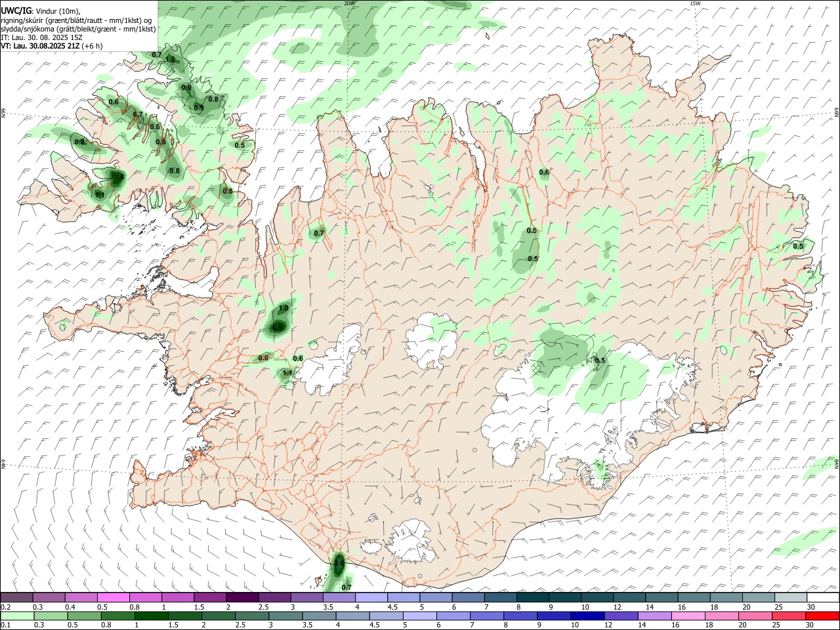Click the 64N latitude label on right edge

pos(837,463)
